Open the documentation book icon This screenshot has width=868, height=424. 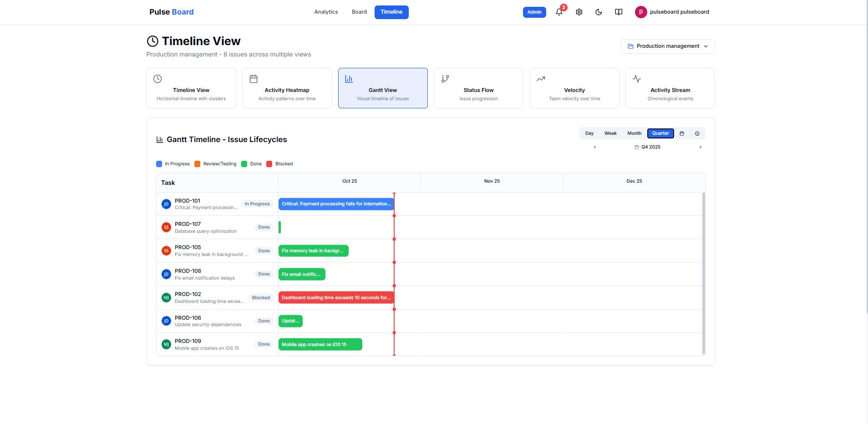[619, 12]
